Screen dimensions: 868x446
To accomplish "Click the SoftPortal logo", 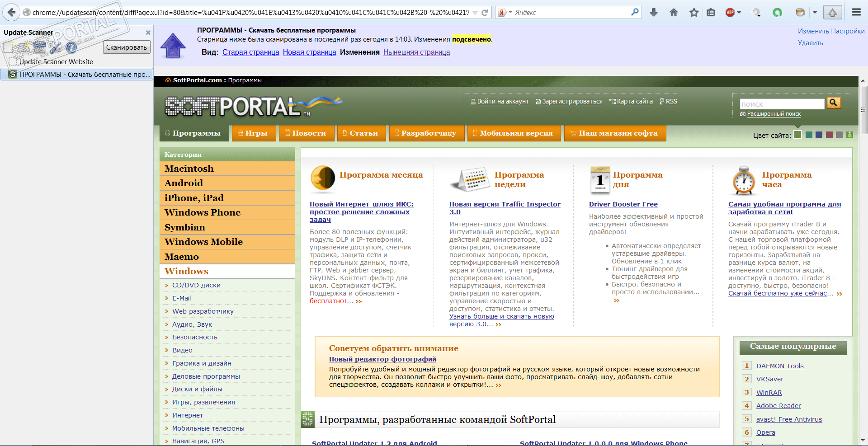I will click(x=253, y=106).
